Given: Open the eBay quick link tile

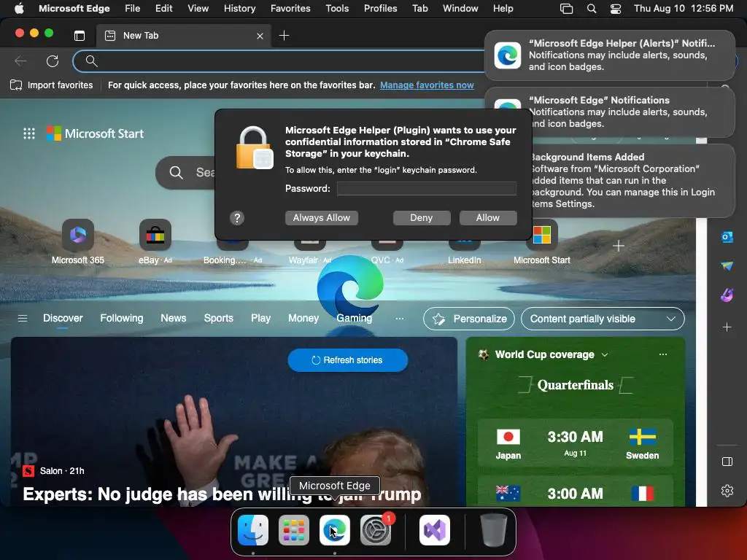Looking at the screenshot, I should pos(155,241).
